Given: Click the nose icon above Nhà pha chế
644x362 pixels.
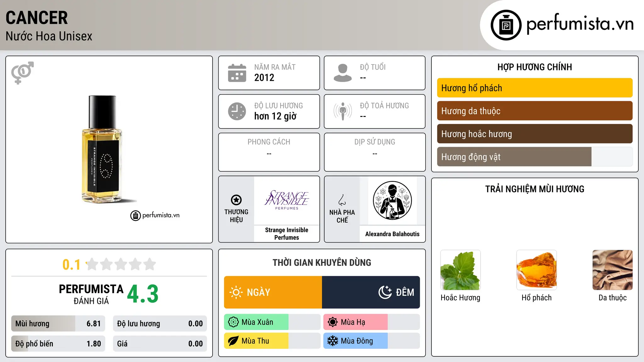Looking at the screenshot, I should (342, 200).
